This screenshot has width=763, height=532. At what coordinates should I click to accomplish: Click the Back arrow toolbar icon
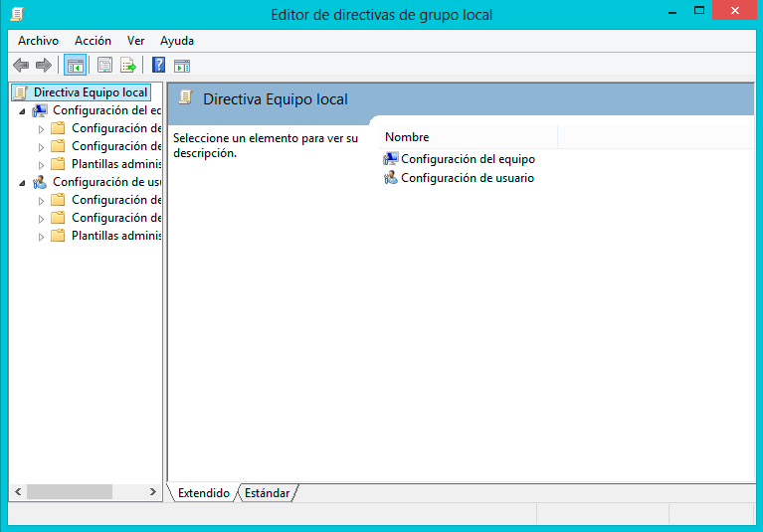pyautogui.click(x=21, y=66)
